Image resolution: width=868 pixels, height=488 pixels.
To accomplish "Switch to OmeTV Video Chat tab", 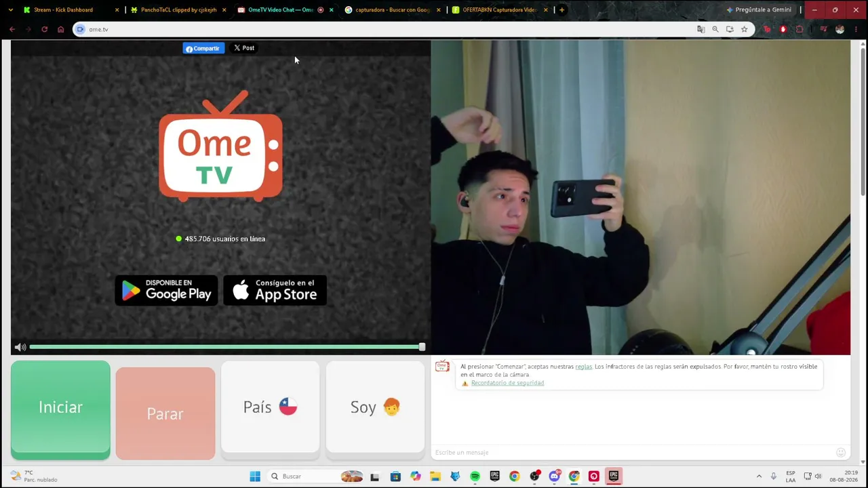I will click(281, 10).
